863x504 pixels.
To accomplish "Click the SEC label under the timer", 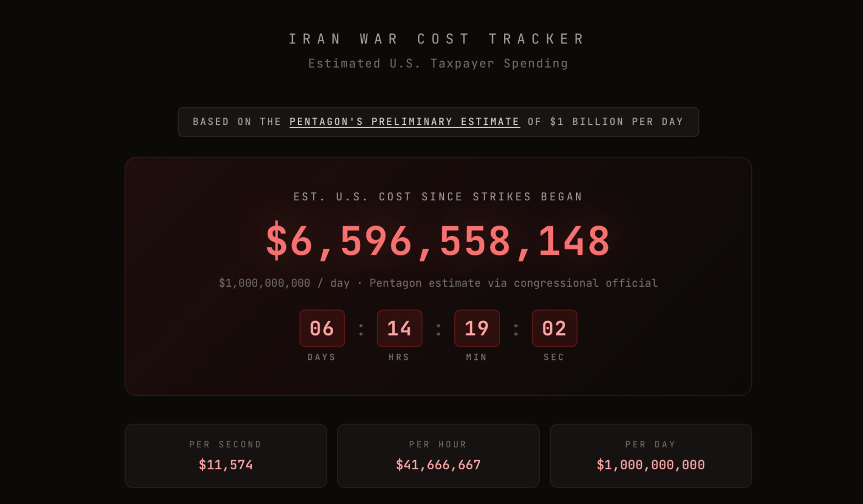I will point(554,358).
